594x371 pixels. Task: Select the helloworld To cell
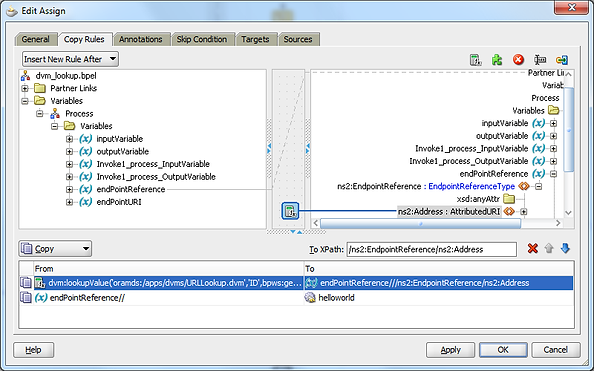(x=439, y=298)
